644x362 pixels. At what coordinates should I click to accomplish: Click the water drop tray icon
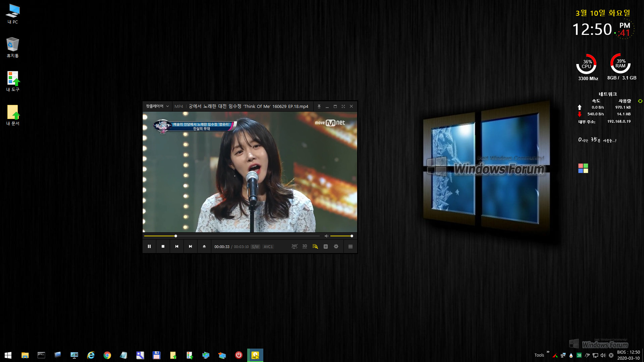[x=571, y=355]
